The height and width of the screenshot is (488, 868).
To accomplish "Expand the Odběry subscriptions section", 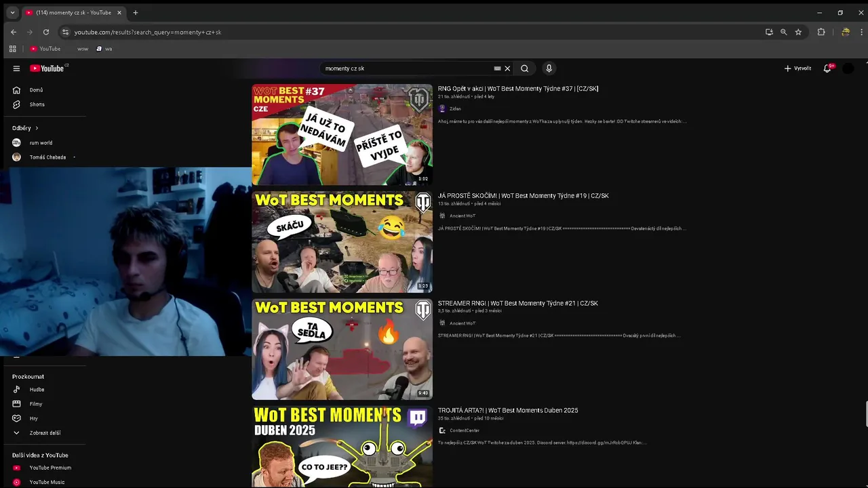I will 26,128.
